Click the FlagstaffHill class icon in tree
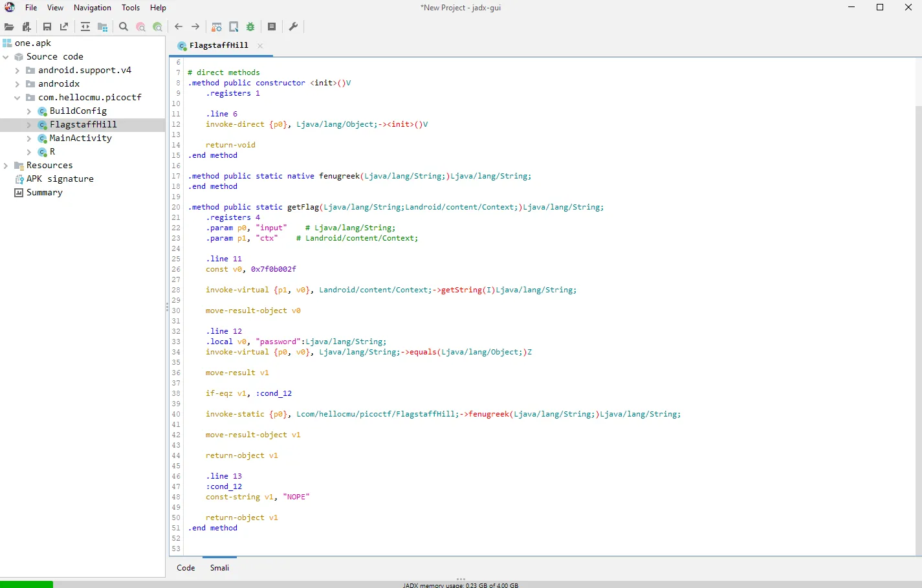This screenshot has width=922, height=588. (x=42, y=125)
